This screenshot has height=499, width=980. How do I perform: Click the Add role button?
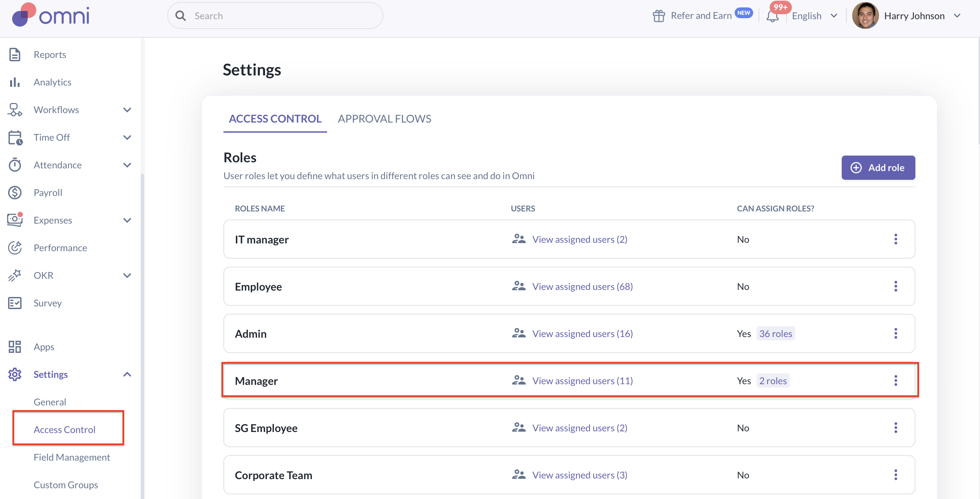pos(878,167)
